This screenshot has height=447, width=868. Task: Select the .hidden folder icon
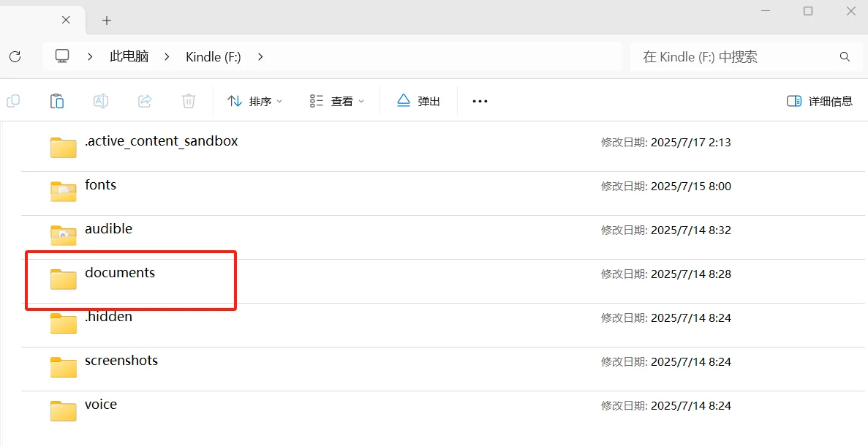[63, 323]
